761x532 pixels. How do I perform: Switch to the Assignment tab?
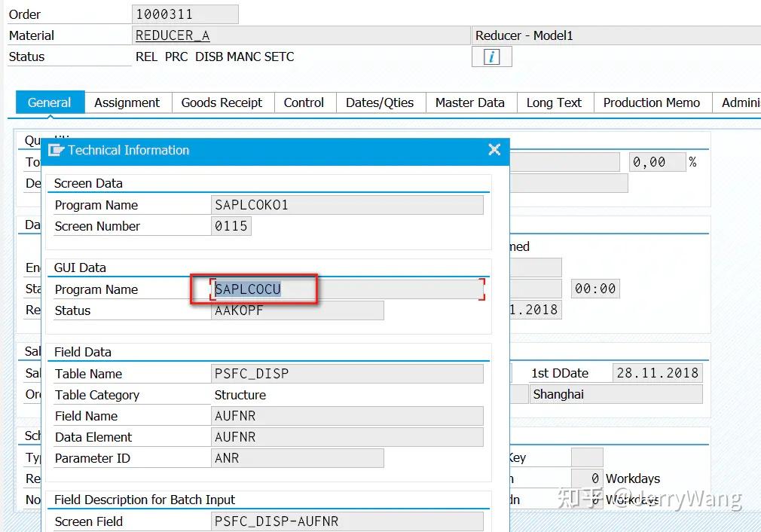click(127, 102)
